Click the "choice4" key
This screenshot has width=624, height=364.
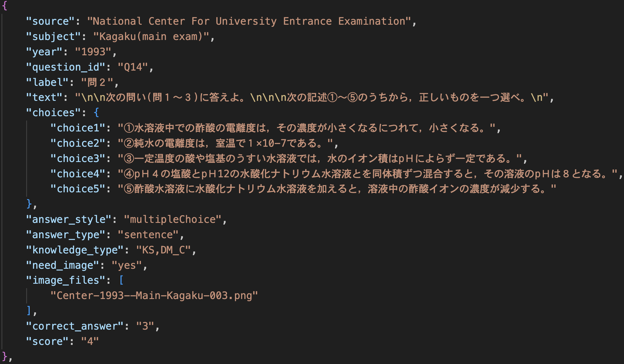(78, 174)
